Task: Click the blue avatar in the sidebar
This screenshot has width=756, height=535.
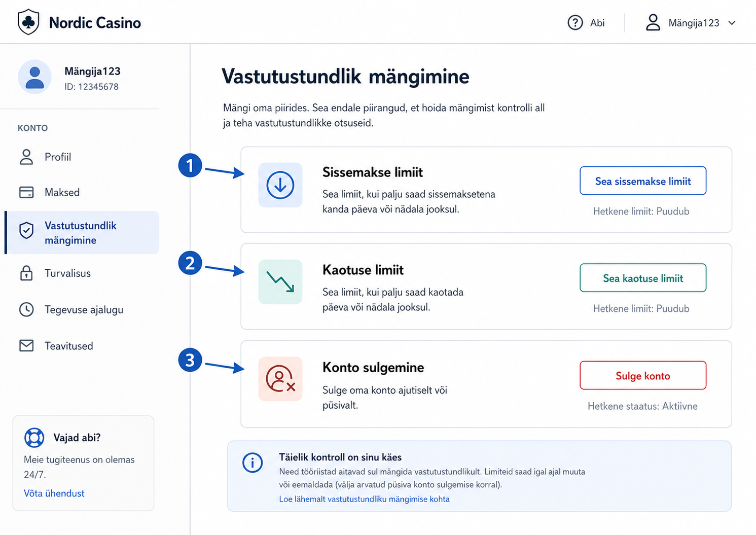Action: (34, 77)
